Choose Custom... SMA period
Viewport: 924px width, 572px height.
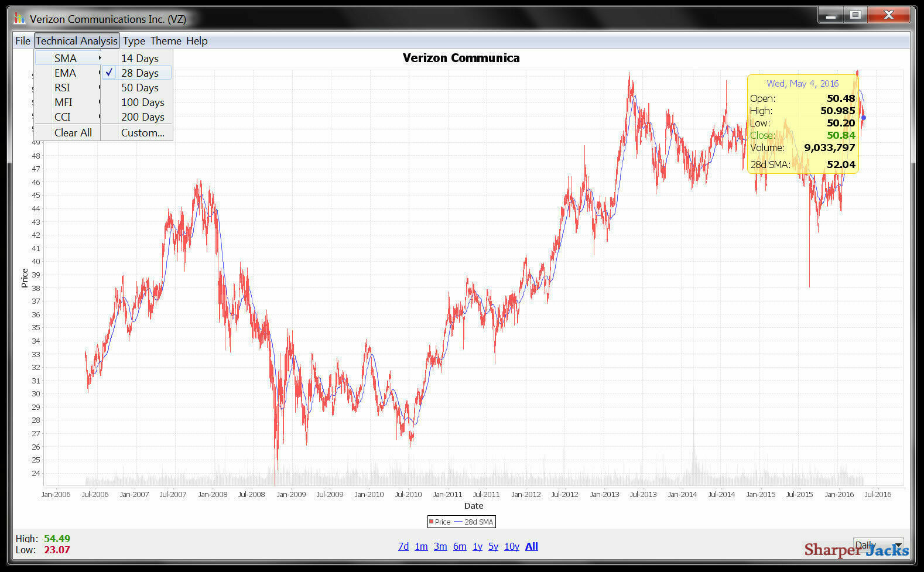pyautogui.click(x=137, y=132)
